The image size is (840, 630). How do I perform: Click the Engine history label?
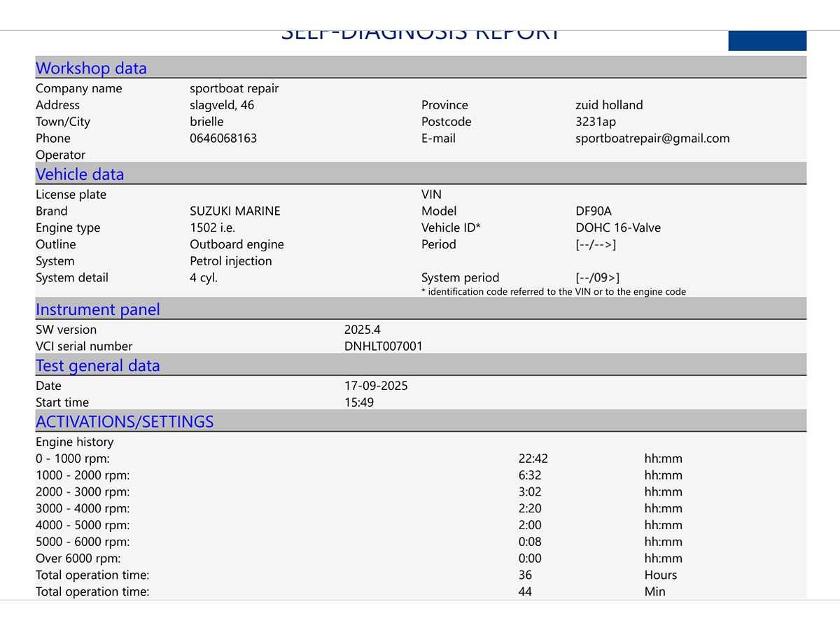tap(74, 442)
